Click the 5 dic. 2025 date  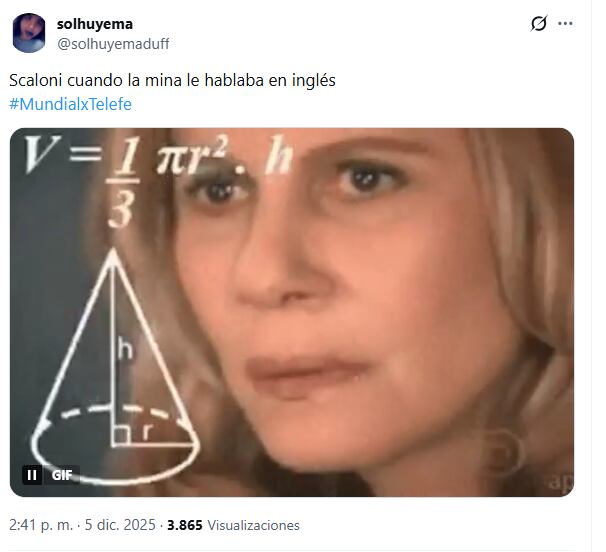pos(120,525)
